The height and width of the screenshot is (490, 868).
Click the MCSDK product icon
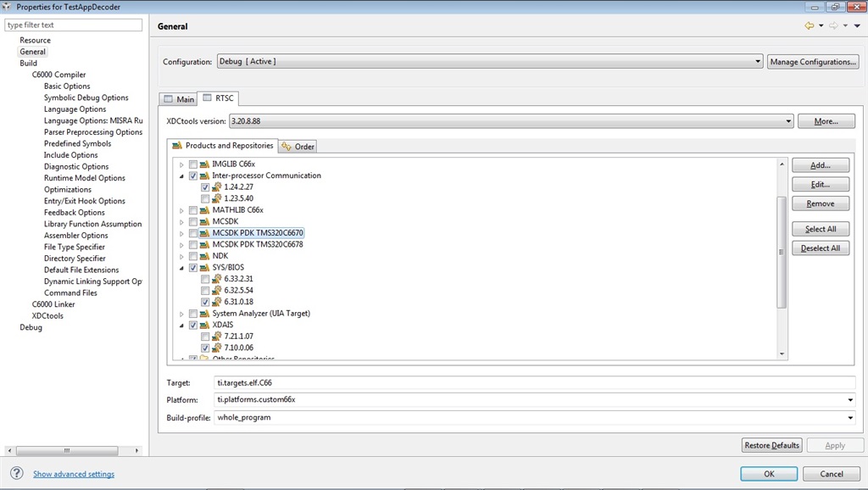(x=204, y=221)
